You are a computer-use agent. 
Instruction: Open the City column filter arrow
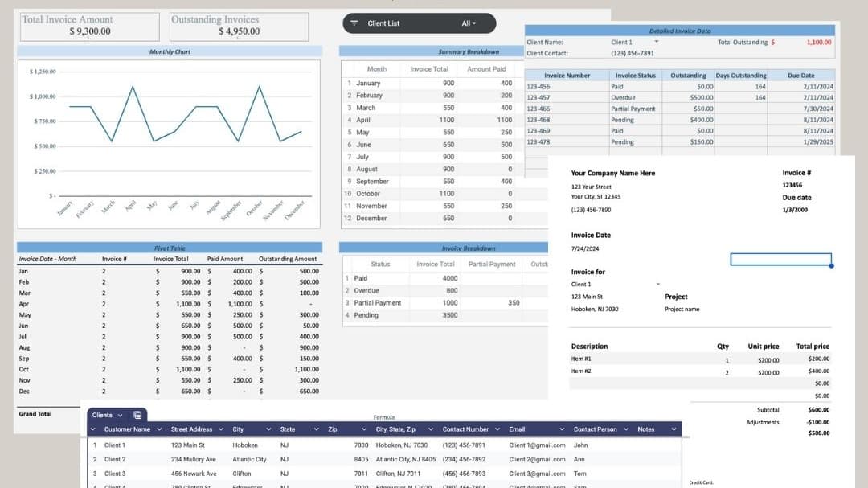coord(268,429)
